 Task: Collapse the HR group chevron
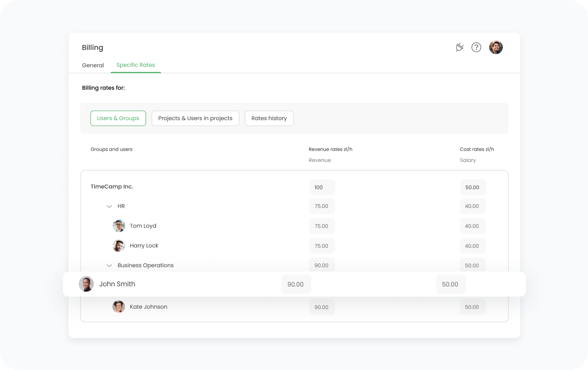pos(109,207)
